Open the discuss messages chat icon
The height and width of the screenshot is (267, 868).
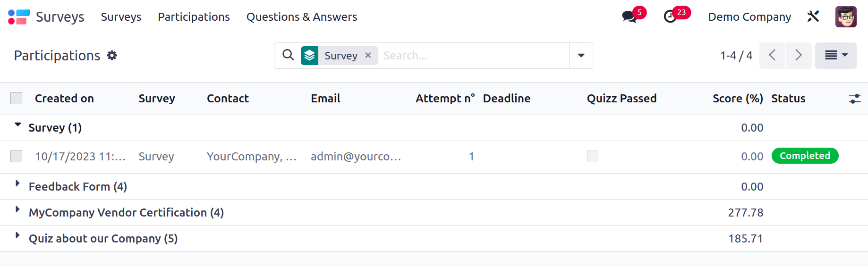[x=629, y=17]
